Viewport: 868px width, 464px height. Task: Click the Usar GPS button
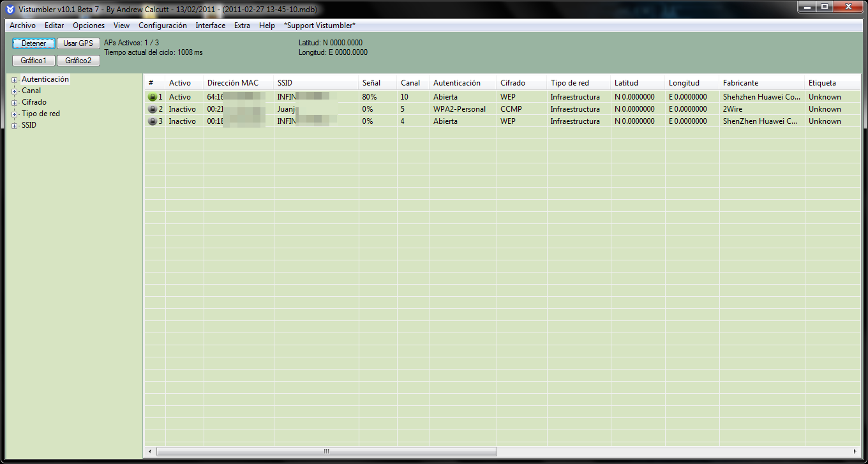tap(78, 43)
